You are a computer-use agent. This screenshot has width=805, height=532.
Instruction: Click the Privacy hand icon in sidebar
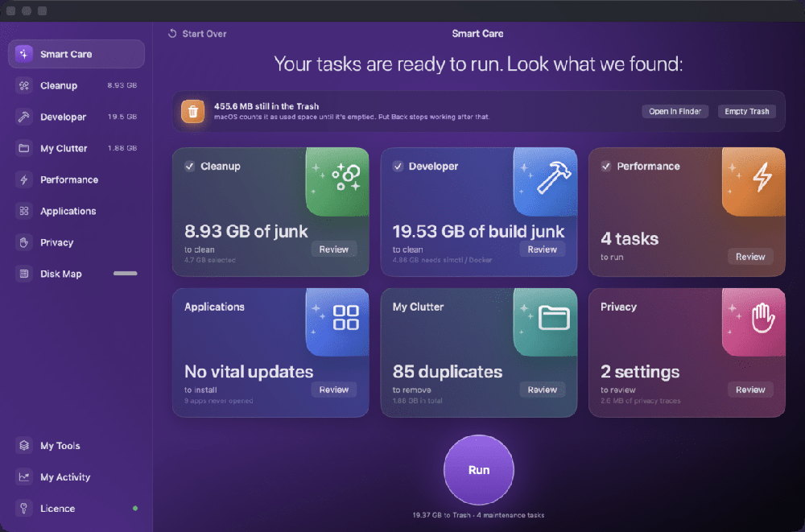(x=23, y=242)
